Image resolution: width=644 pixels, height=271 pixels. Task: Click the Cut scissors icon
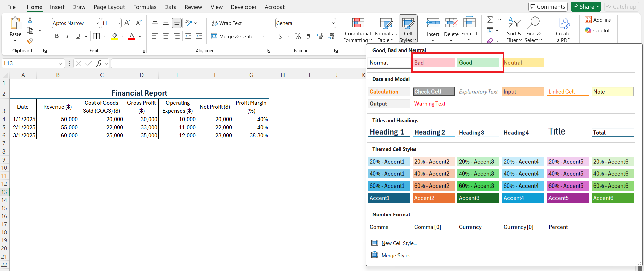[30, 20]
